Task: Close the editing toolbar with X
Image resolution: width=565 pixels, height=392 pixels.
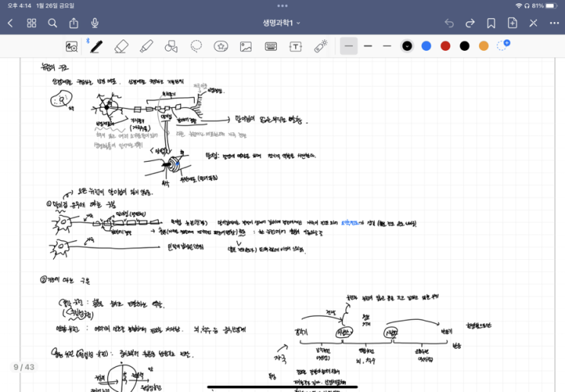Action: [x=533, y=24]
